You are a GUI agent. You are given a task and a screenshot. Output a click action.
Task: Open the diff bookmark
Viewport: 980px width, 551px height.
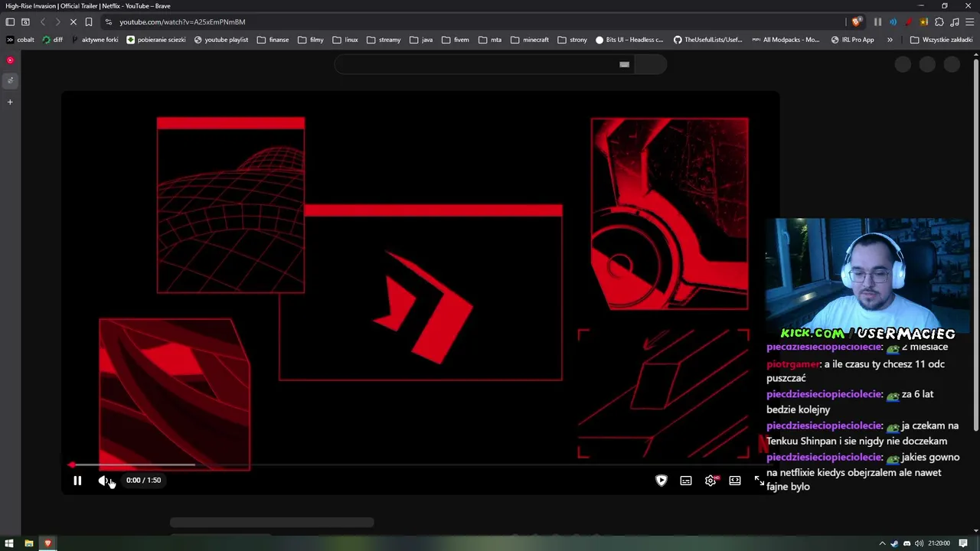[x=53, y=40]
